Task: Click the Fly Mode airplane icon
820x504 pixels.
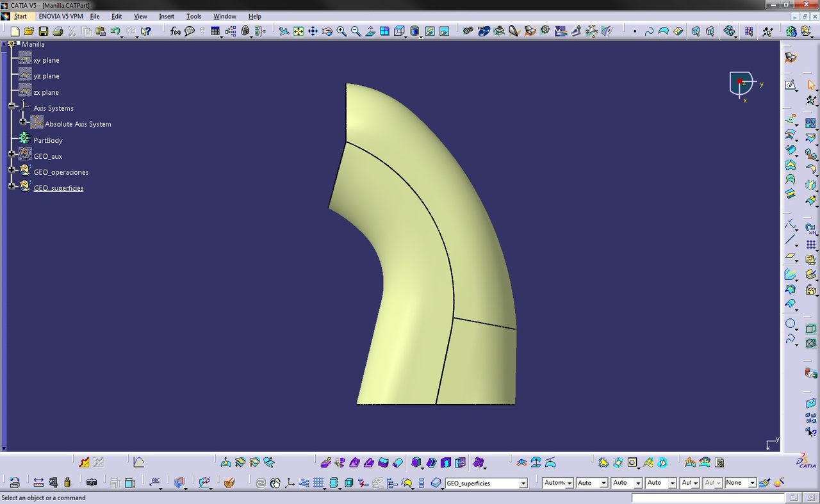Action: [x=284, y=31]
